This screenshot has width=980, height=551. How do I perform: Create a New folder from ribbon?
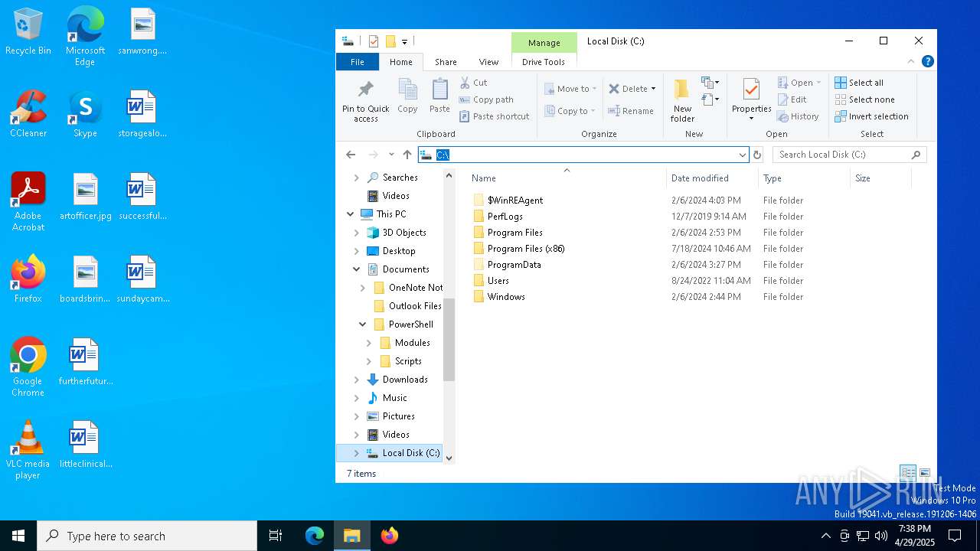(682, 100)
